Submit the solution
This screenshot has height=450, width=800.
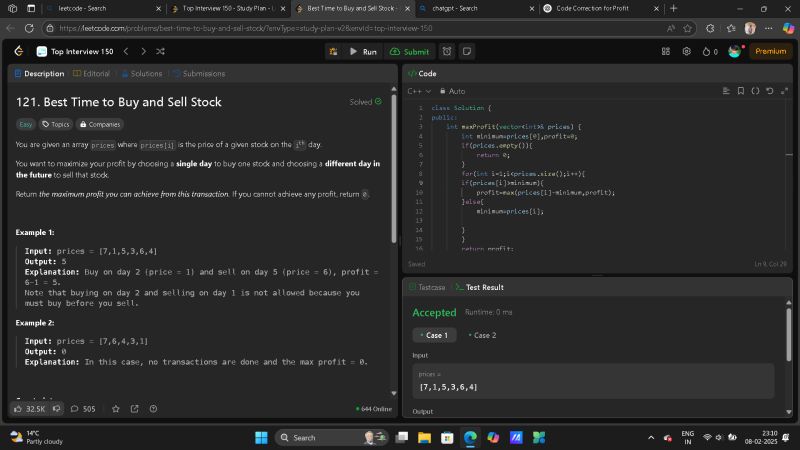(410, 51)
